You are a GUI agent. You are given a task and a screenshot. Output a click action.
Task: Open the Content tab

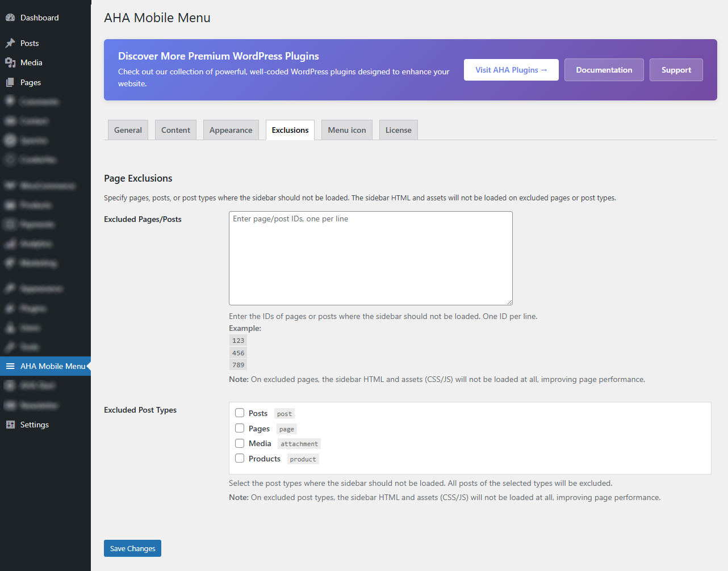point(175,130)
